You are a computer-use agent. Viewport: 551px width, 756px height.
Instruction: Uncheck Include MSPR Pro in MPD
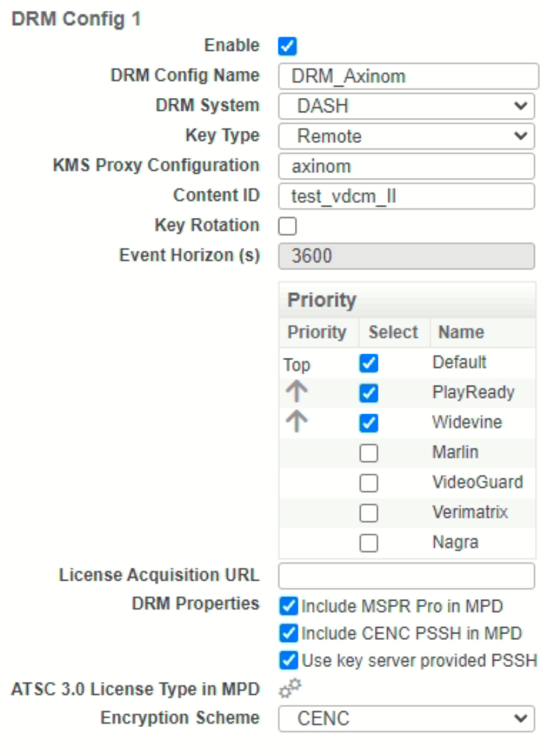(288, 606)
